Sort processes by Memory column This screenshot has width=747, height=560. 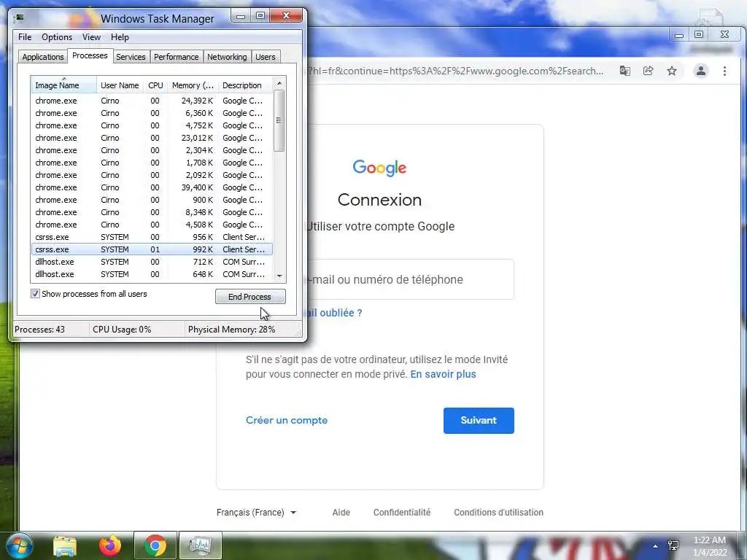tap(193, 85)
